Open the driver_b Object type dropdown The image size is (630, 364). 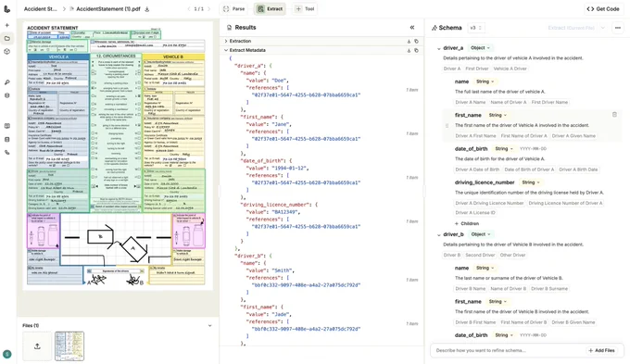click(x=481, y=234)
